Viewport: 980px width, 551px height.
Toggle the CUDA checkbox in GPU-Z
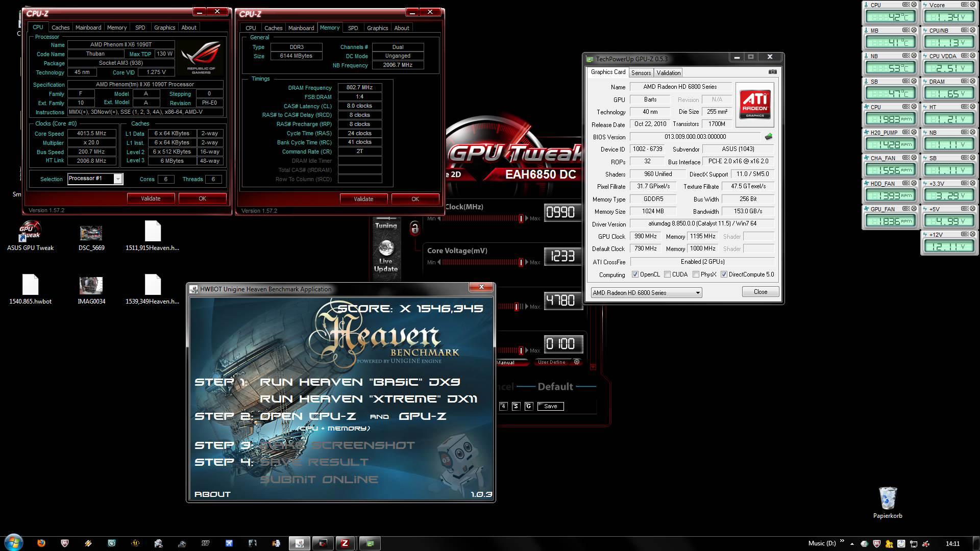point(667,274)
